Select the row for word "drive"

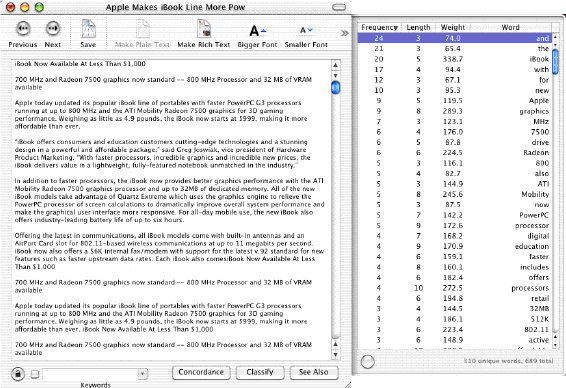point(454,143)
